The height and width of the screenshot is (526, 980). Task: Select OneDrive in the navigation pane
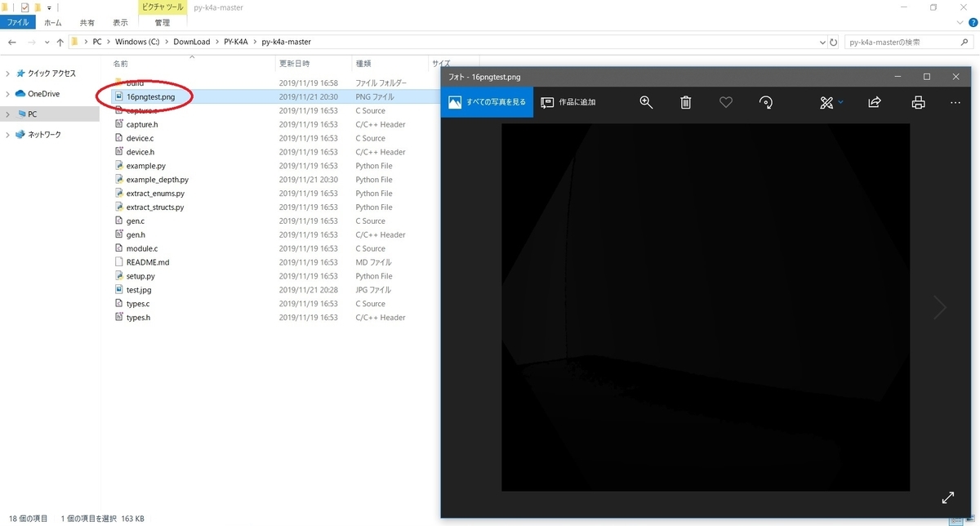43,94
